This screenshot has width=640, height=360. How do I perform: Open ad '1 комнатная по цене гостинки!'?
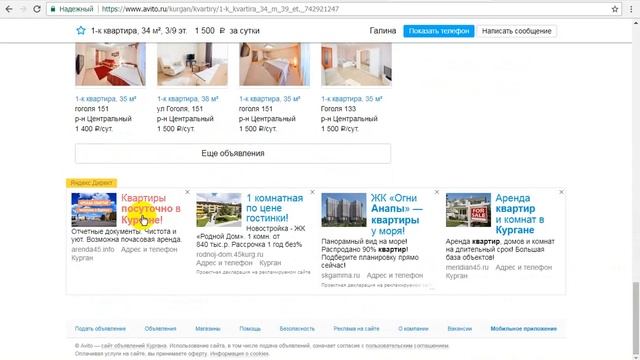275,208
